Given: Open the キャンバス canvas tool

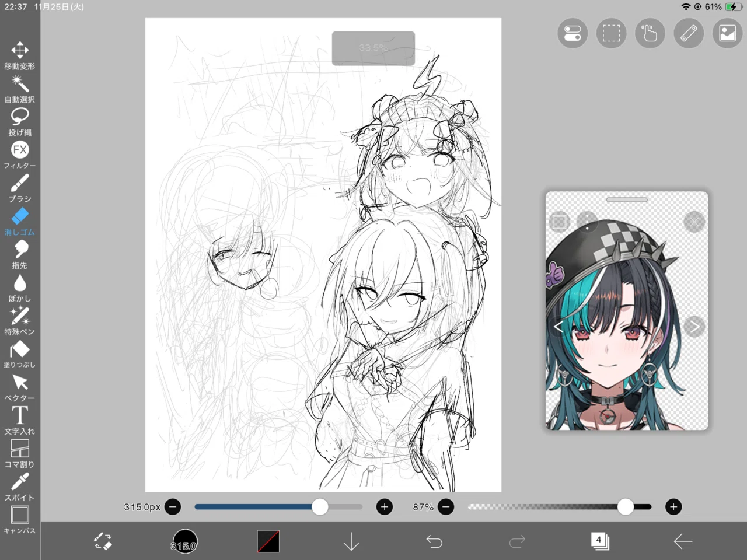Looking at the screenshot, I should (x=20, y=520).
